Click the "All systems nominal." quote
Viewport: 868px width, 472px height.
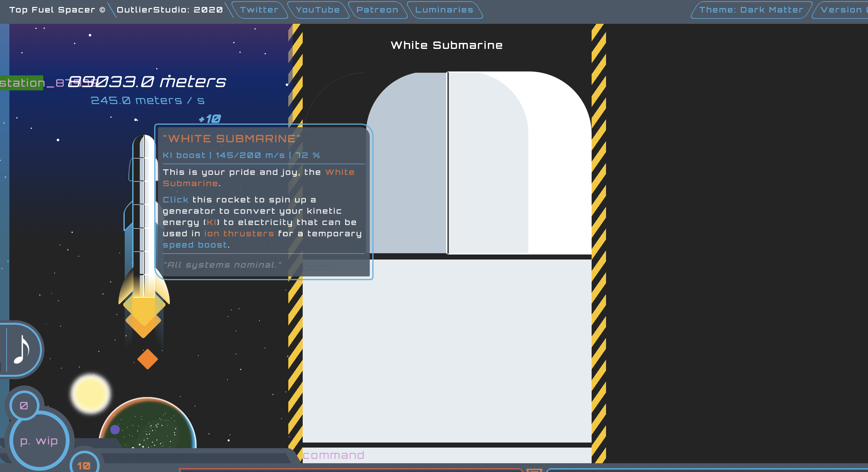[222, 265]
